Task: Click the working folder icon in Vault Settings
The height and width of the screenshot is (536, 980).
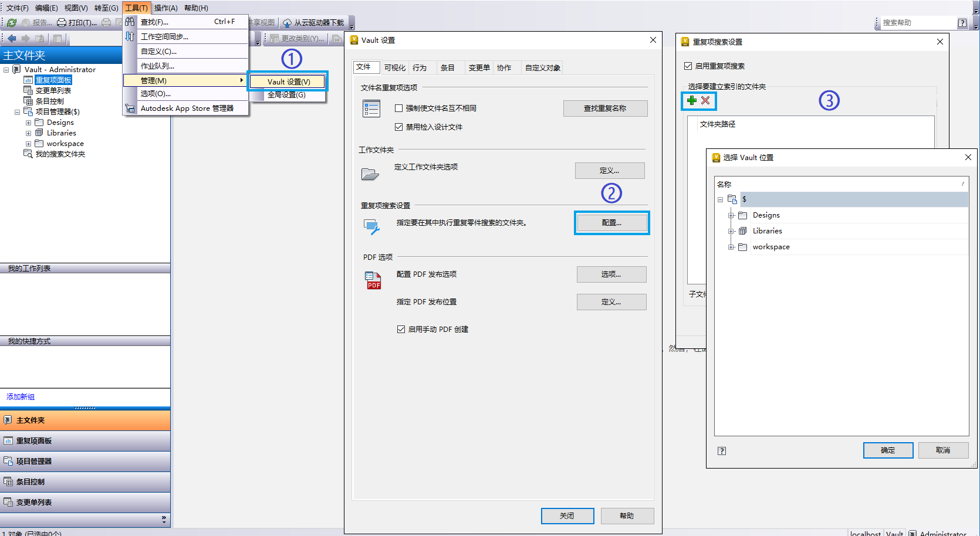Action: tap(370, 174)
